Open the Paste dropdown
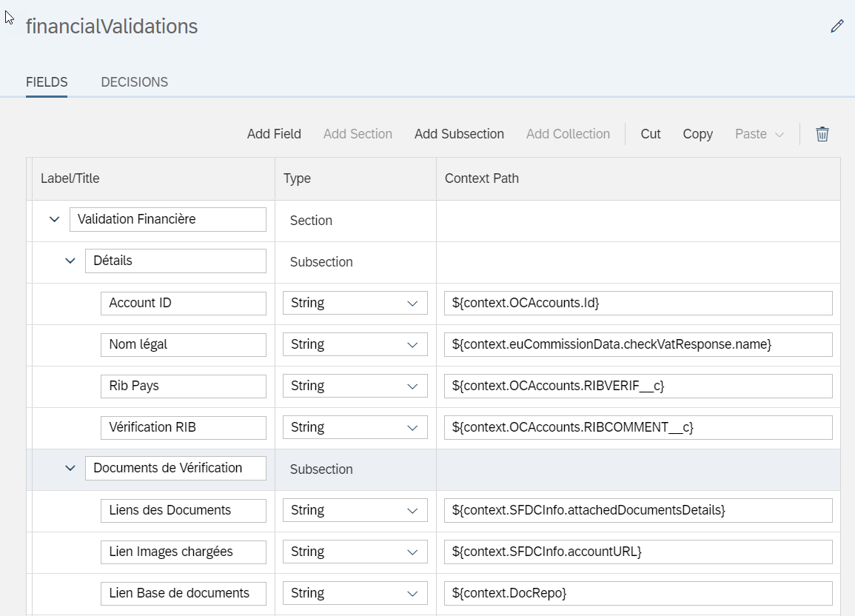Image resolution: width=855 pixels, height=616 pixels. pyautogui.click(x=760, y=134)
